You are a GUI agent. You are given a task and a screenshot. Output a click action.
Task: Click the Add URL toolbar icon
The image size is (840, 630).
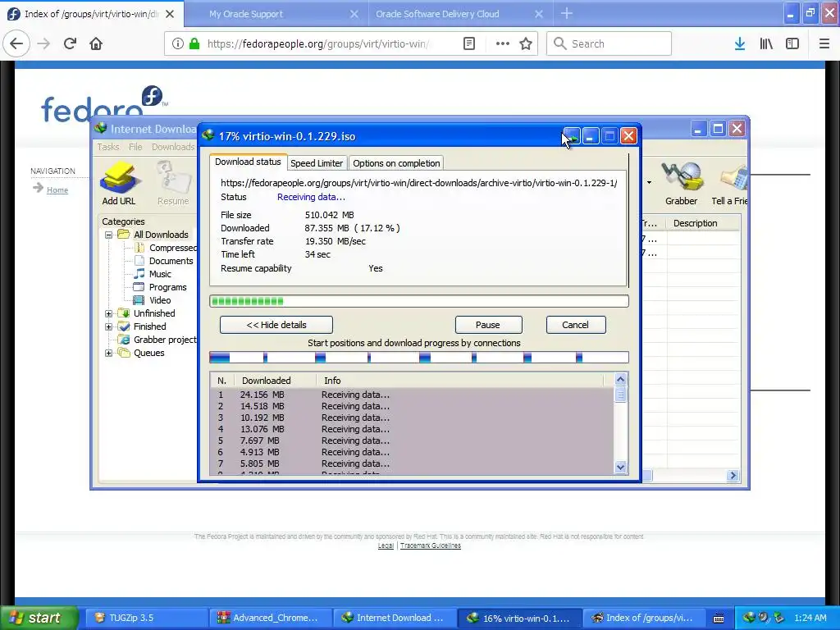[119, 184]
